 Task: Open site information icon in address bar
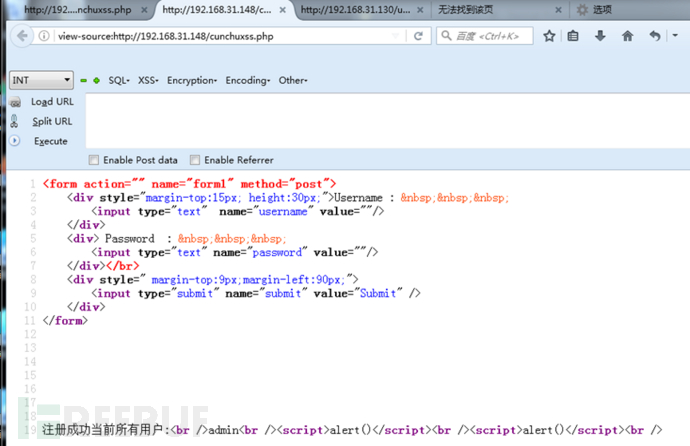coord(44,36)
